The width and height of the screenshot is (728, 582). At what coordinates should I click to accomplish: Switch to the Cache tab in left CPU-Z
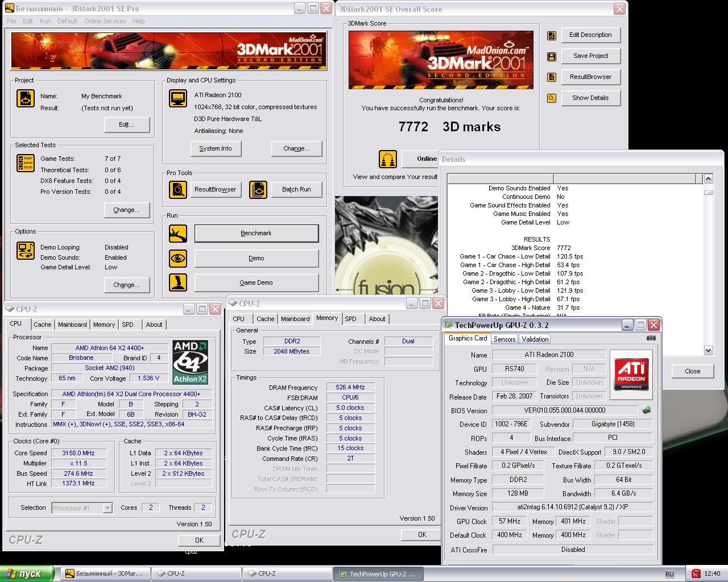(x=42, y=325)
